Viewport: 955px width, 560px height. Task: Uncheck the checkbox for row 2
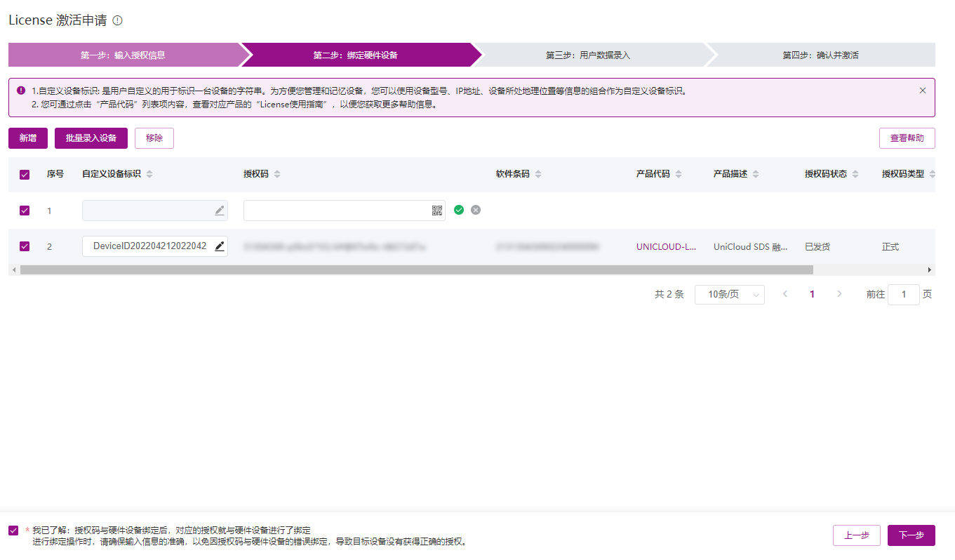click(x=25, y=246)
